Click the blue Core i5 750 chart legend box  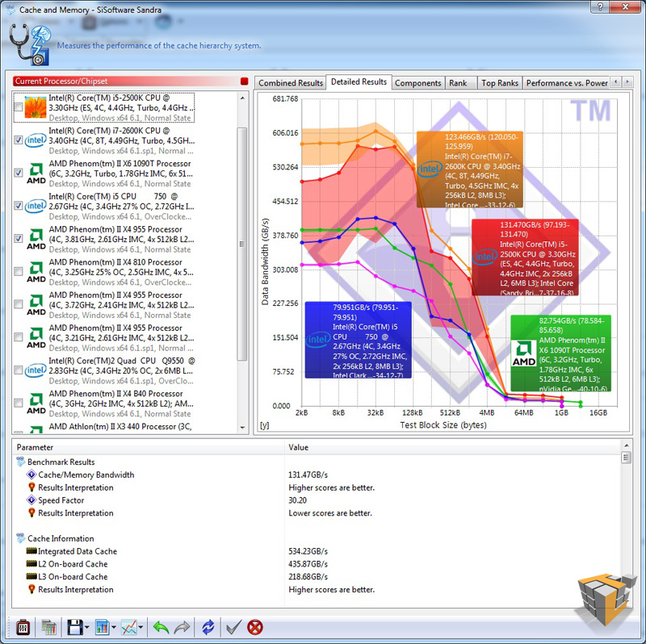(x=358, y=340)
